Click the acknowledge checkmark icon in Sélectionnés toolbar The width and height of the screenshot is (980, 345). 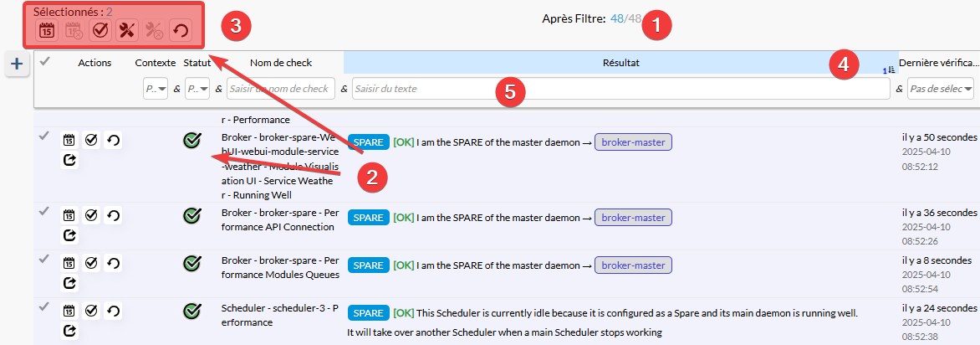100,31
